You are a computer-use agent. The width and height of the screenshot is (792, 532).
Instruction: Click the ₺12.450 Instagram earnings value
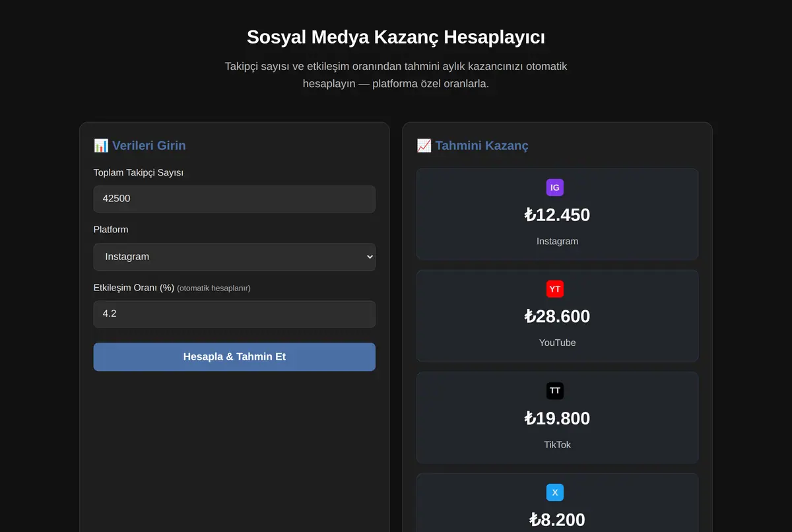click(x=557, y=215)
